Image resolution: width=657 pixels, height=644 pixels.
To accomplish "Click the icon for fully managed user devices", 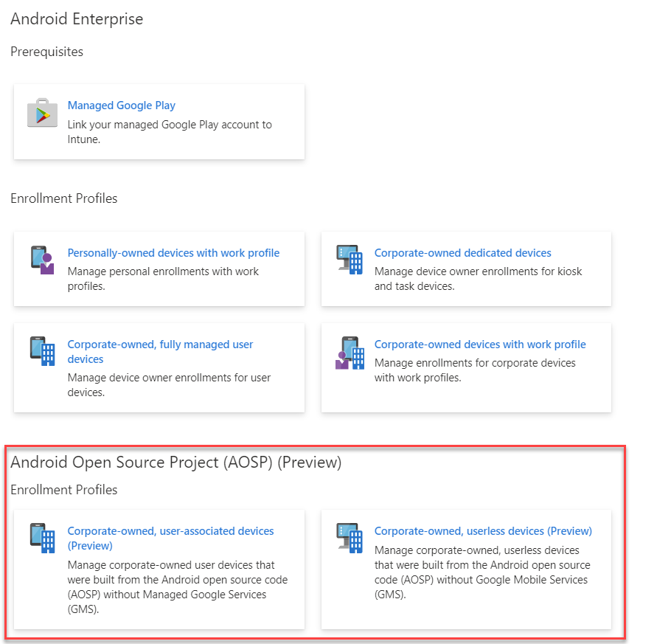I will click(43, 352).
